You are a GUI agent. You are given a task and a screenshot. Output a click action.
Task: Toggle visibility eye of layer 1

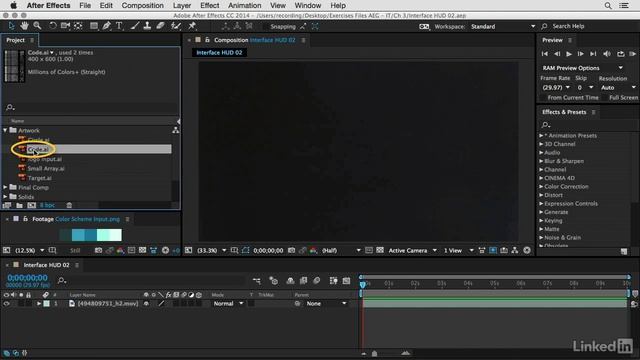click(x=6, y=304)
